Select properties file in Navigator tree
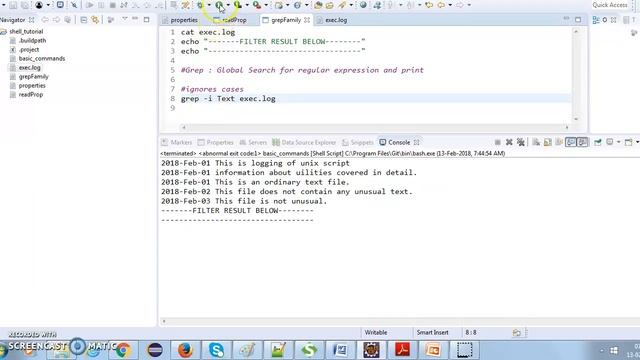Image resolution: width=640 pixels, height=360 pixels. pyautogui.click(x=32, y=86)
